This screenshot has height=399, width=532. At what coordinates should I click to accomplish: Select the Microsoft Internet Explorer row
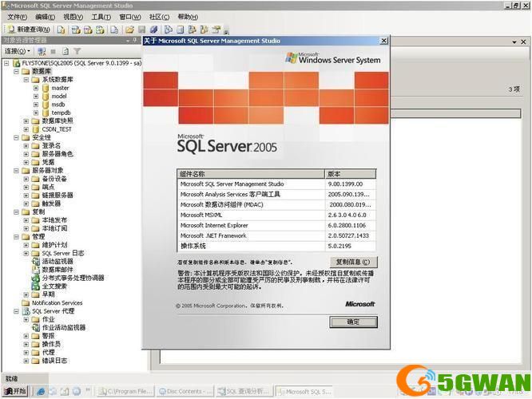coord(276,225)
